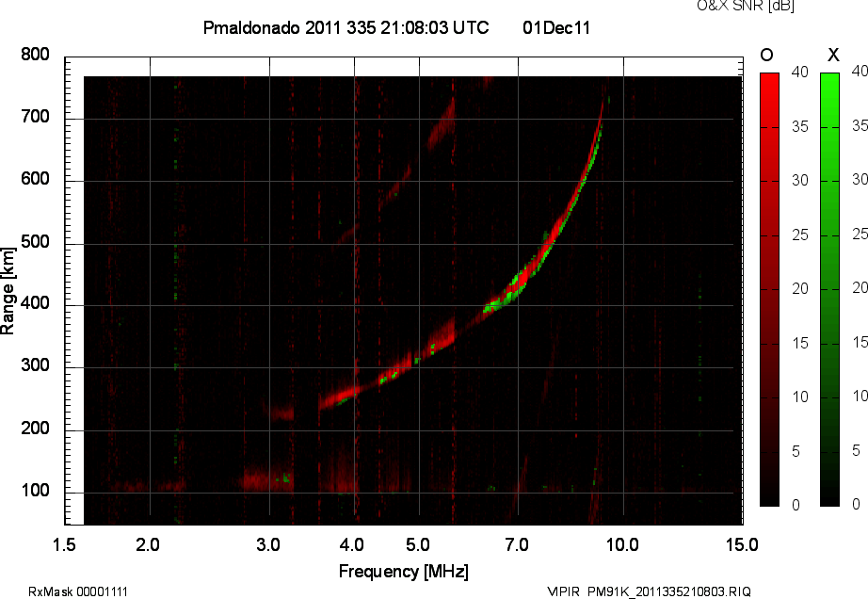Click the red E-layer echo near 3.0 MHz
Screen dimensions: 868x599
tap(268, 478)
